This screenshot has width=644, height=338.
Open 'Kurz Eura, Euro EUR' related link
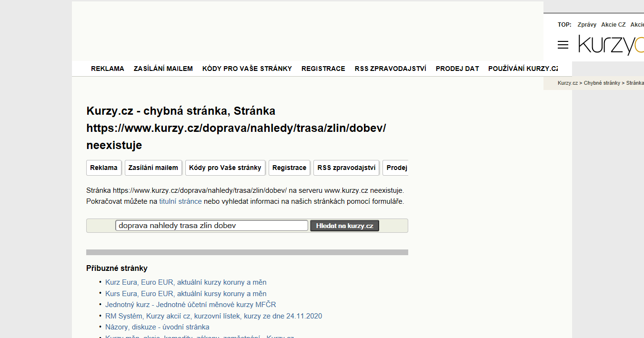186,282
